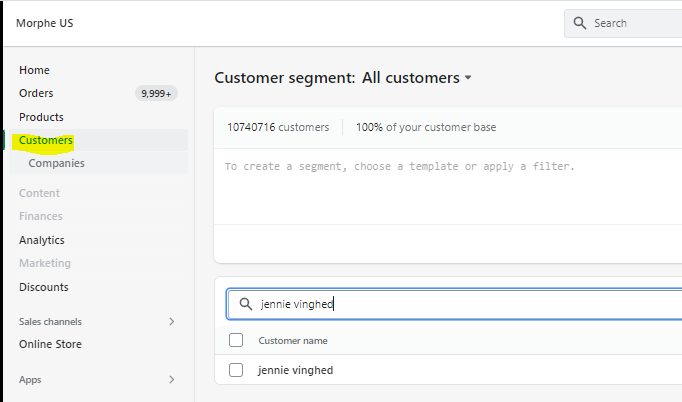Open the Orders page

[36, 93]
